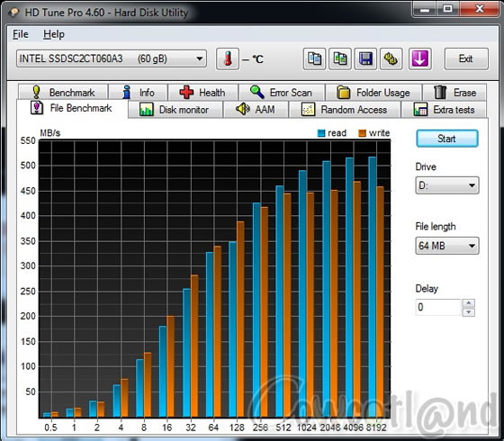Click the write legend orange square
Viewport: 504px width, 441px height.
coord(362,133)
